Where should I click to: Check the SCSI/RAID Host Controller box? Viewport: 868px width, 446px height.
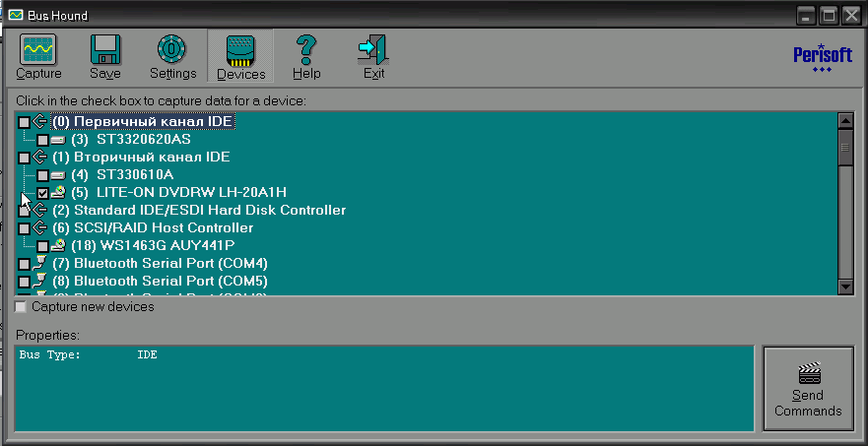click(x=24, y=228)
